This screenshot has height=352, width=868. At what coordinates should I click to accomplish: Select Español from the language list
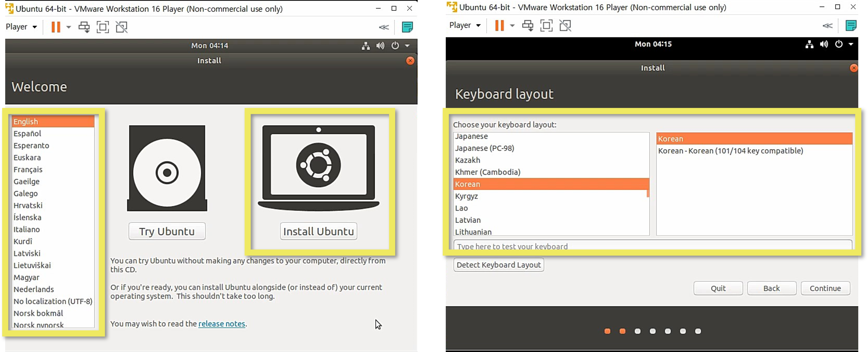tap(27, 133)
